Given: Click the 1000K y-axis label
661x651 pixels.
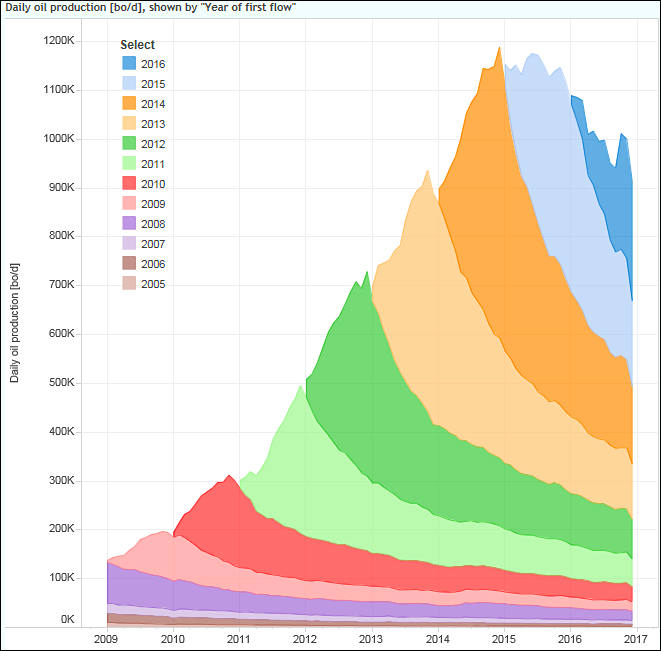Looking at the screenshot, I should (59, 138).
